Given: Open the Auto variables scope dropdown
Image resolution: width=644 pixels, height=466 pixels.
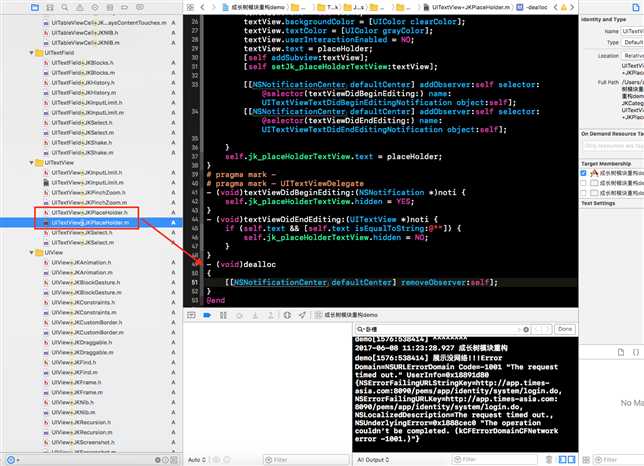Looking at the screenshot, I should coord(197,459).
